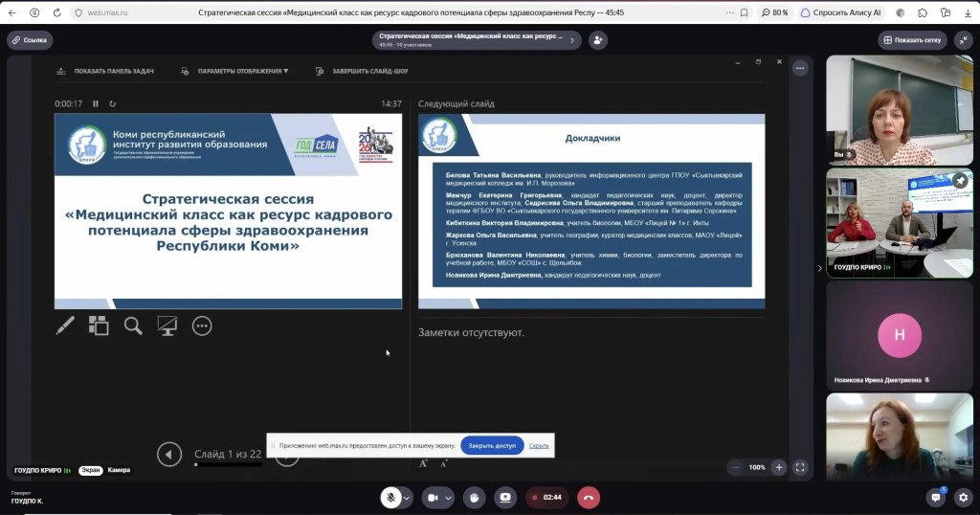Unpin the ГОУДПО КРИРО video tile pin icon

(x=960, y=181)
